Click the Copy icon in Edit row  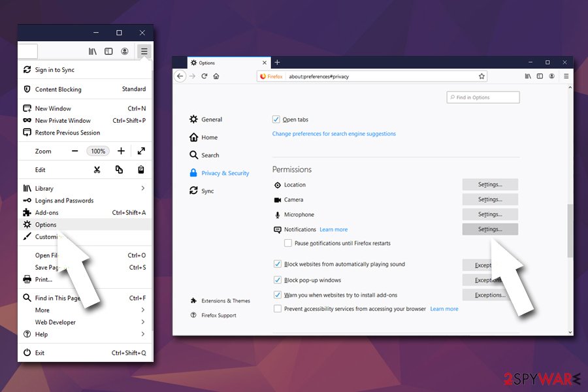[119, 170]
